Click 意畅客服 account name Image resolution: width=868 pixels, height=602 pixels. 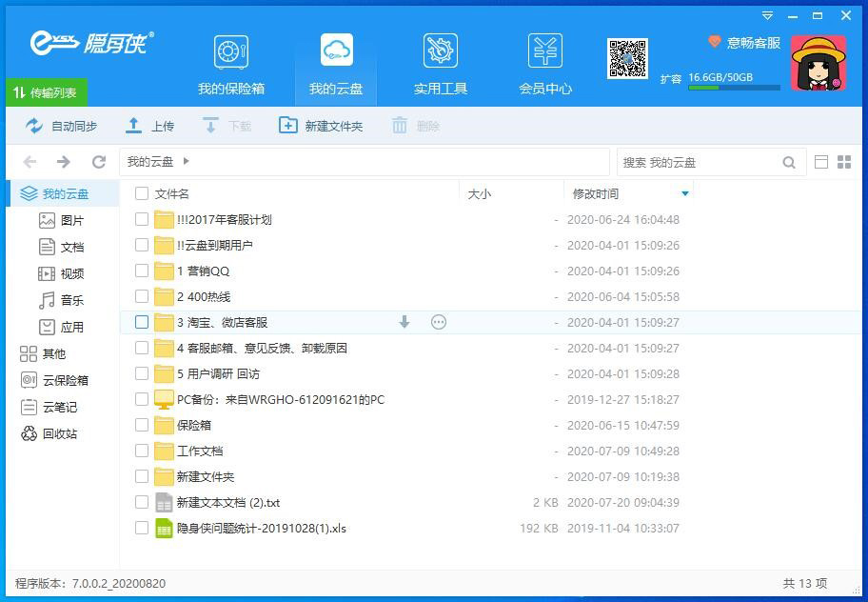coord(754,43)
